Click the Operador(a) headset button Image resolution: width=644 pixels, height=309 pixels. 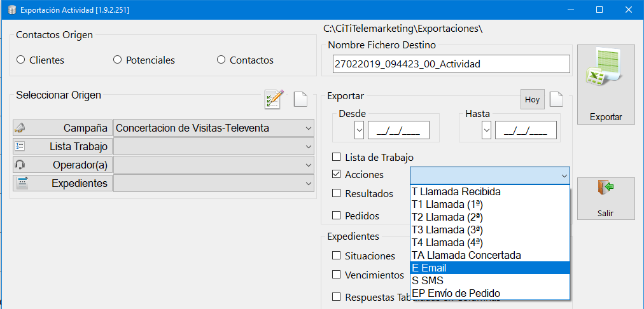(x=63, y=165)
